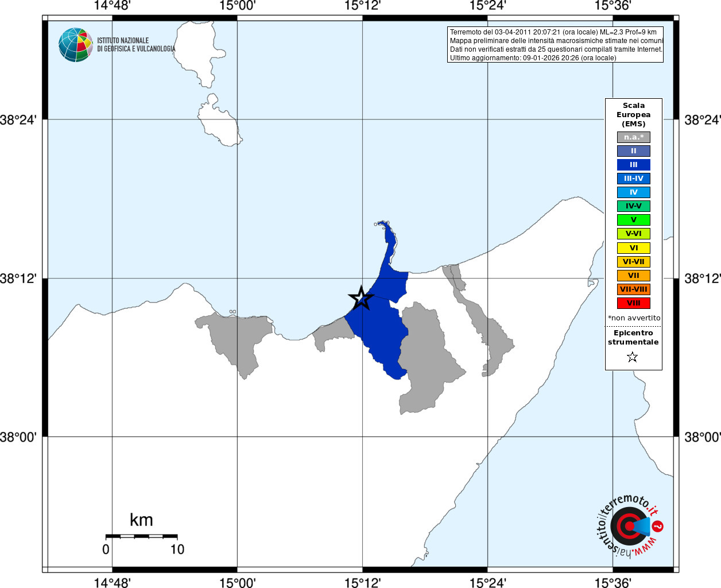Viewport: 721px width, 588px height.
Task: Click the top axis label 15°24'
Action: pos(487,6)
